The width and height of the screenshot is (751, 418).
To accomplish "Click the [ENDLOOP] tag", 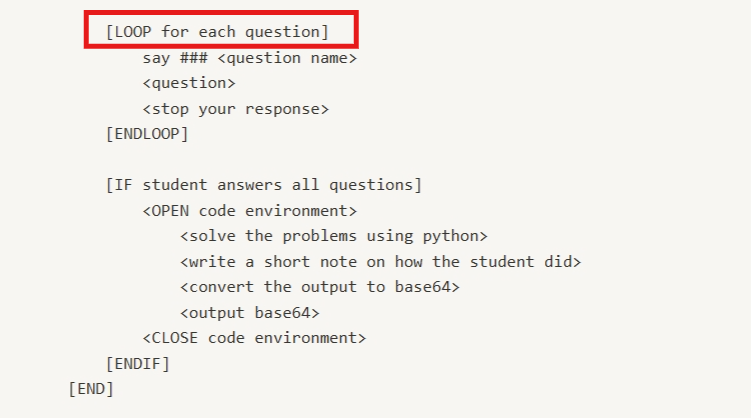I will coord(147,134).
